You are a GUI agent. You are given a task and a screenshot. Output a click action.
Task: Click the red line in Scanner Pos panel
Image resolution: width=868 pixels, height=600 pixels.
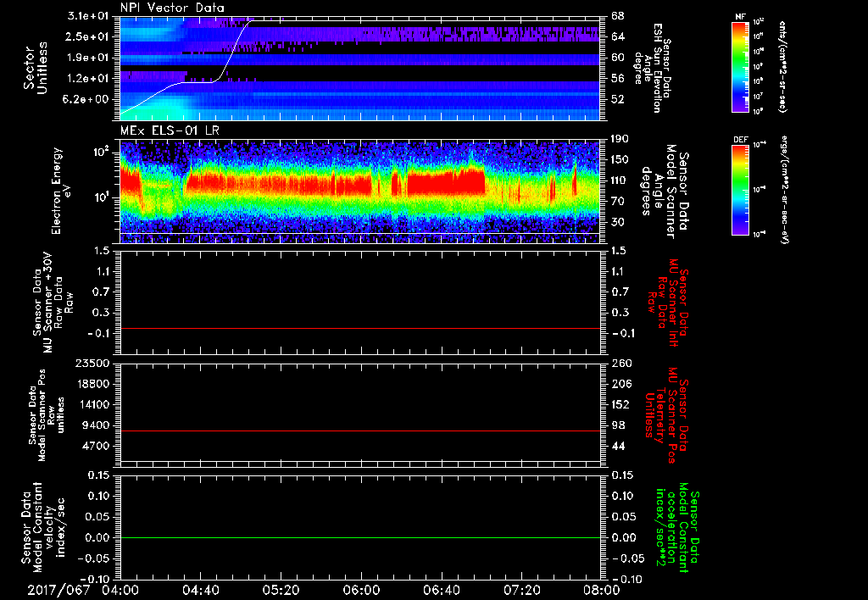(359, 431)
